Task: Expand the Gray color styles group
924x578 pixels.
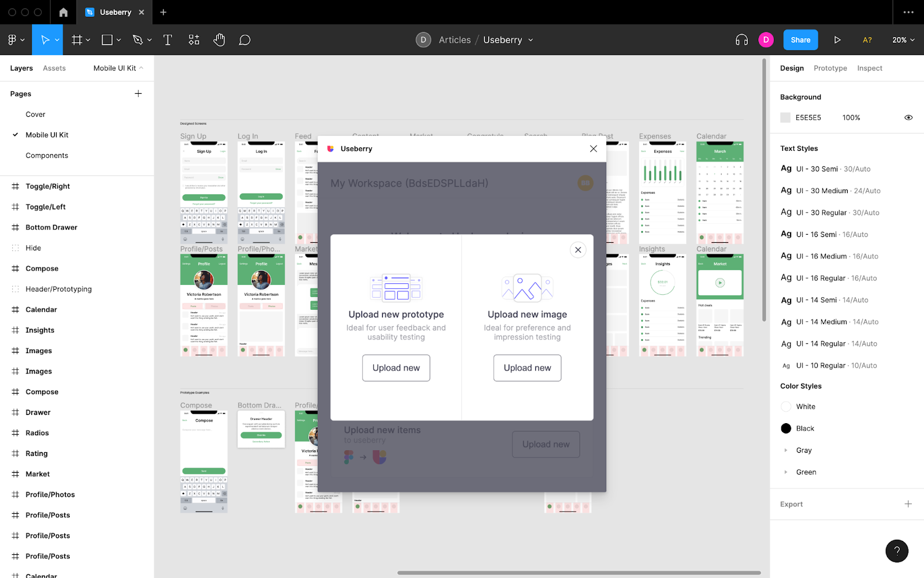Action: [x=786, y=450]
